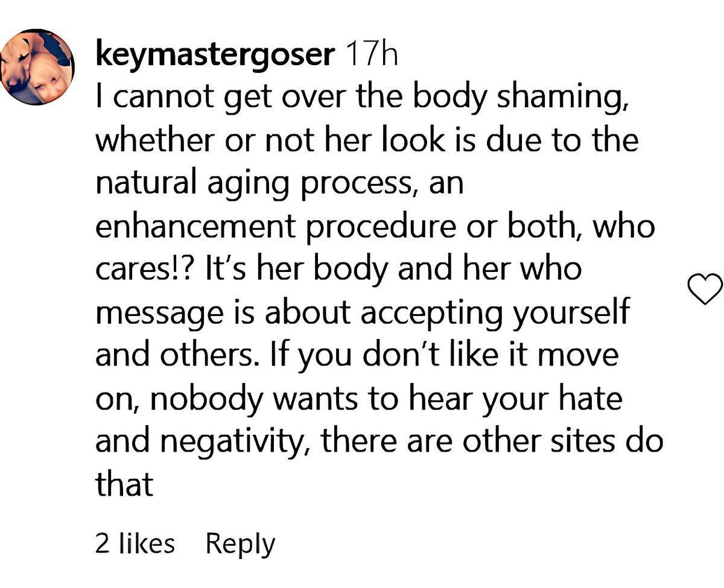
Task: Like the comment with the heart icon
Action: click(x=705, y=288)
